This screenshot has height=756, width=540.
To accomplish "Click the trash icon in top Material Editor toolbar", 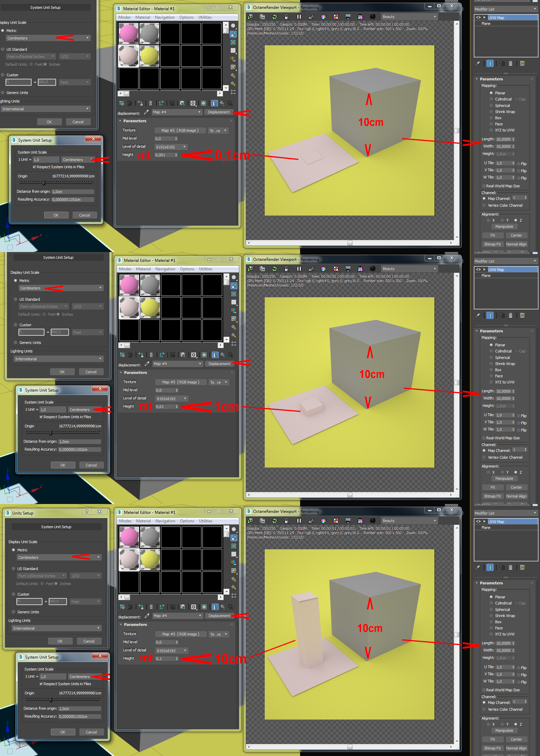I will coord(150,103).
